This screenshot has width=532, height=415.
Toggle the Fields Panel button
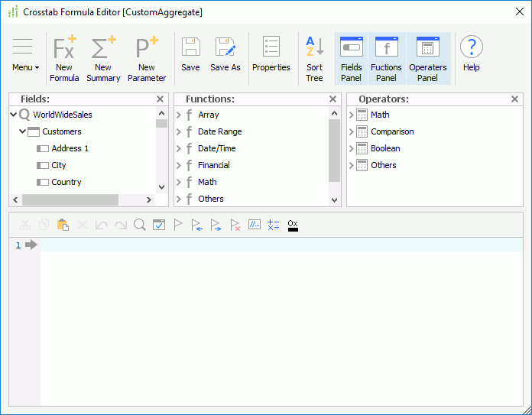pyautogui.click(x=351, y=58)
